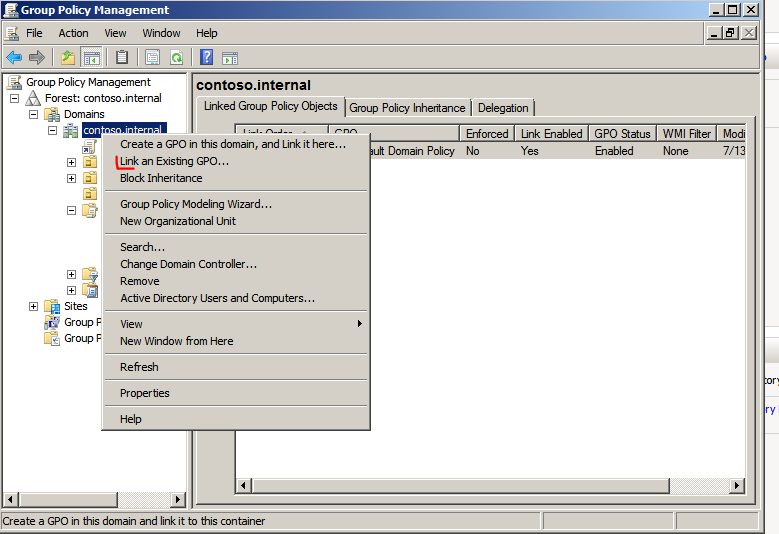Expand the Sites node
Screen dimensions: 779x534
coord(33,306)
